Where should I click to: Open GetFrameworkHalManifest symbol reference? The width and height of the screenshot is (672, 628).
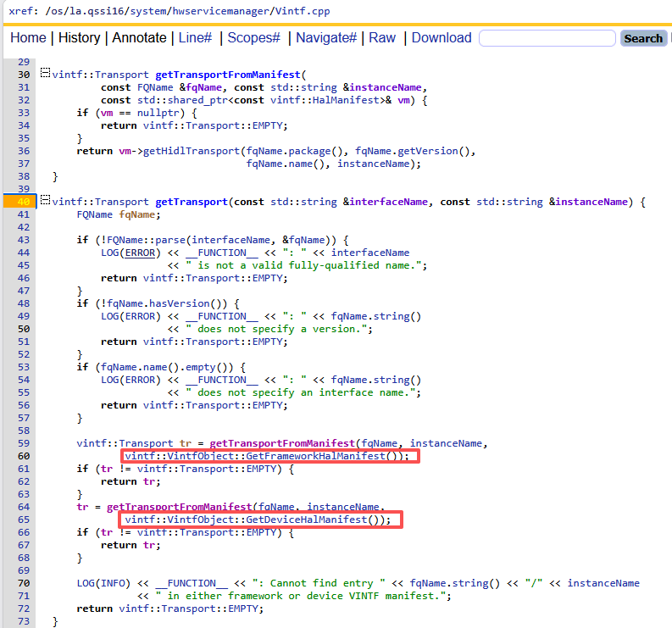315,456
